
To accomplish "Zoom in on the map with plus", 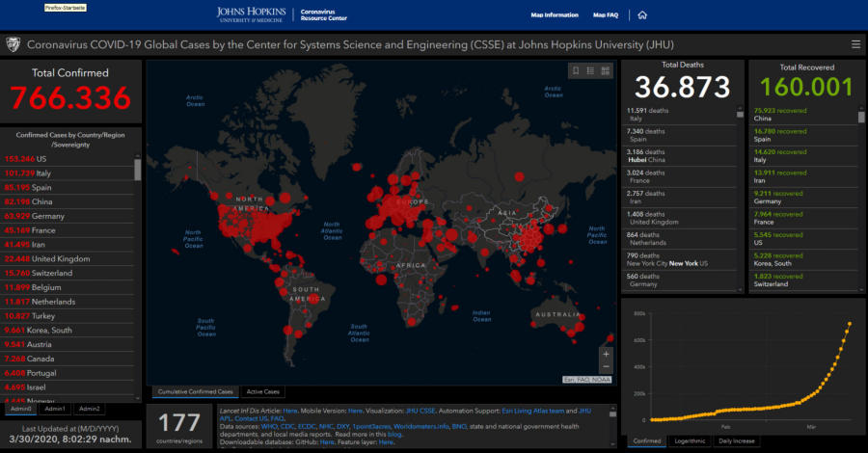I will coord(606,353).
